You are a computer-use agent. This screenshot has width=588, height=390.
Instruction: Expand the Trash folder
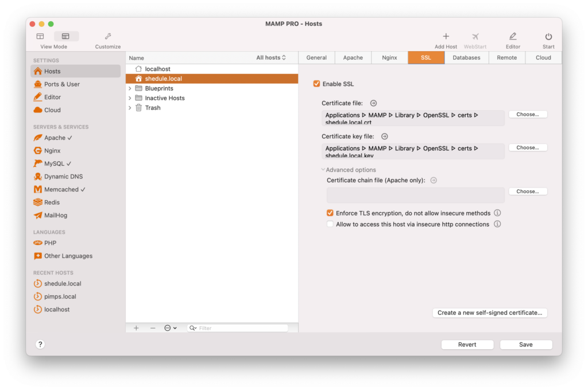pyautogui.click(x=130, y=108)
